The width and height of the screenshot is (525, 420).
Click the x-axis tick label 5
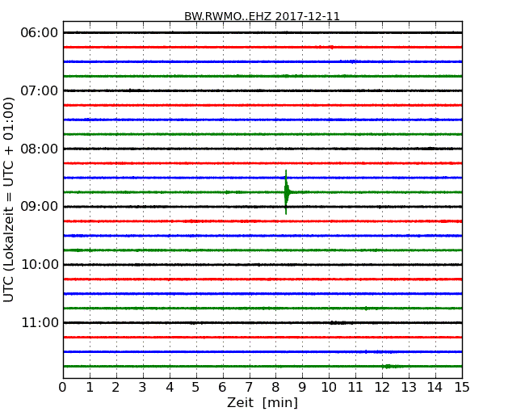(x=195, y=387)
